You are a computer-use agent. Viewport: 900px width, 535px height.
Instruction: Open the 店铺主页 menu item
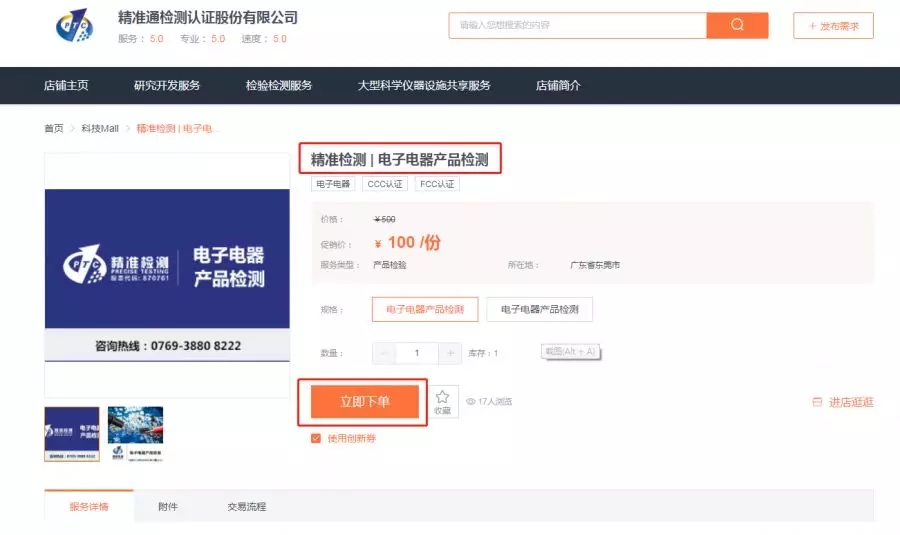(x=66, y=86)
